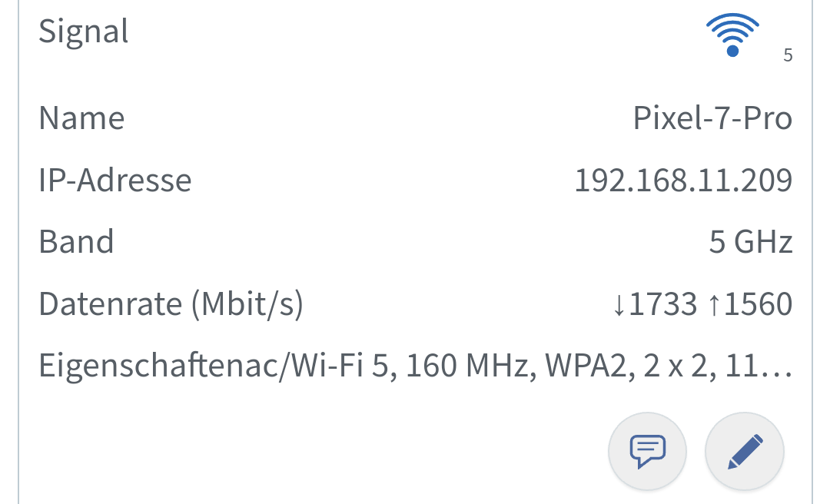Click the IP-Adresse label

(x=115, y=181)
